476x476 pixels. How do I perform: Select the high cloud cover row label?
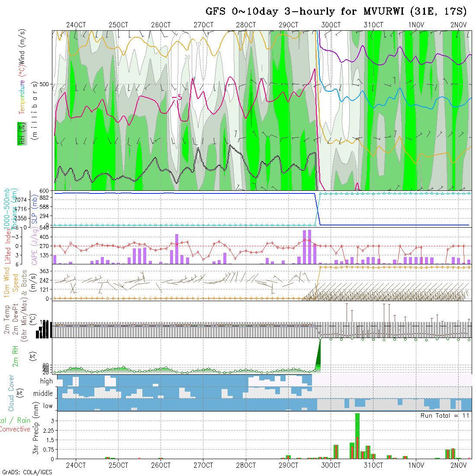(46, 381)
